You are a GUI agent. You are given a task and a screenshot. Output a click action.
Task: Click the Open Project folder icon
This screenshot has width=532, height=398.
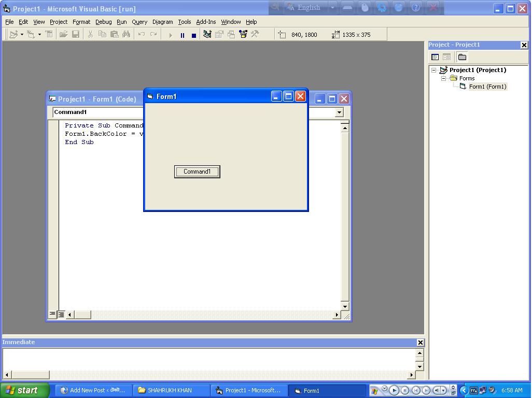tap(63, 34)
